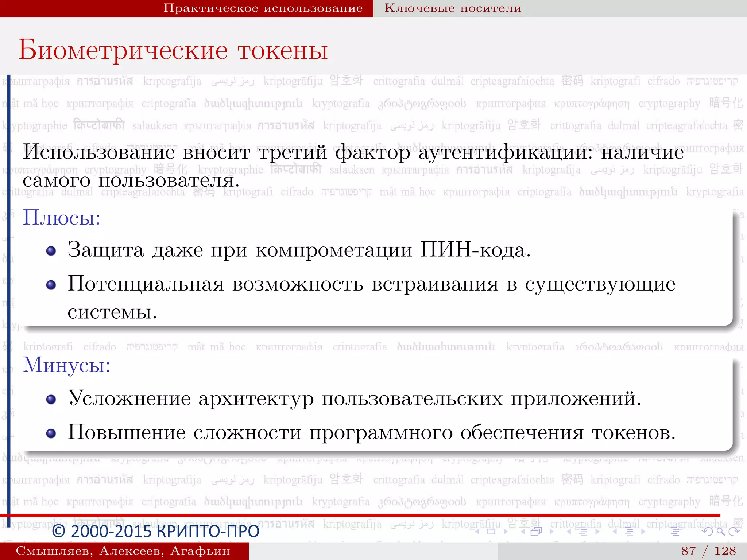This screenshot has height=560, width=747.
Task: Click the sentence 'Использование вносит третий фактор аутентификации'
Action: [x=308, y=152]
